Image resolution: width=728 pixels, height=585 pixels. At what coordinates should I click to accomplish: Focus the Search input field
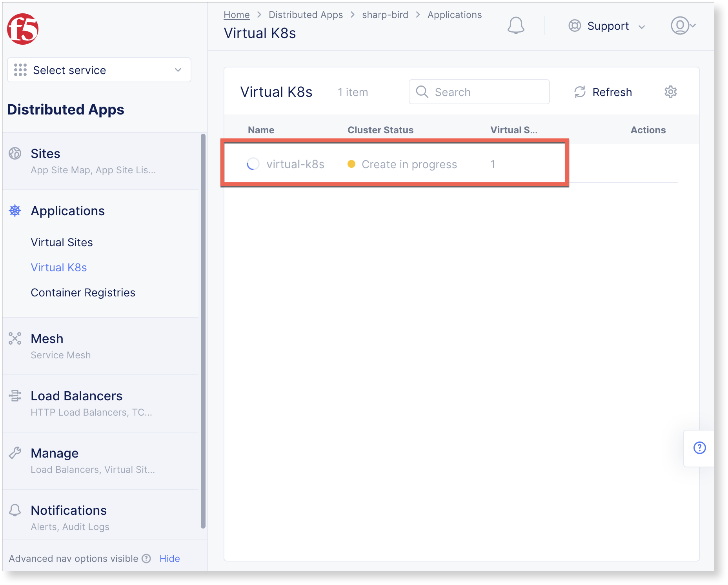tap(479, 92)
